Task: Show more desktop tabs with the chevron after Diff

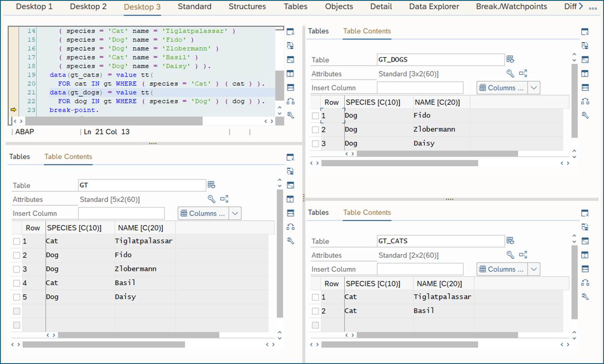Action: tap(581, 6)
